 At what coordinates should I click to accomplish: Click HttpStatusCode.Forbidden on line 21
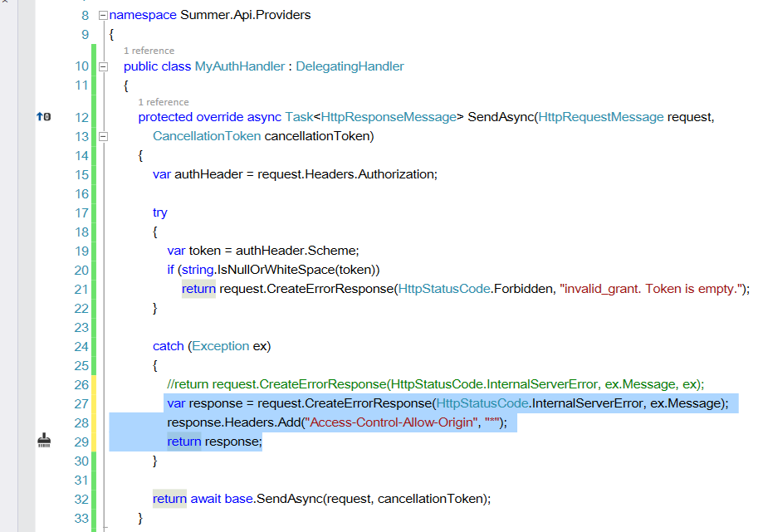pyautogui.click(x=476, y=289)
